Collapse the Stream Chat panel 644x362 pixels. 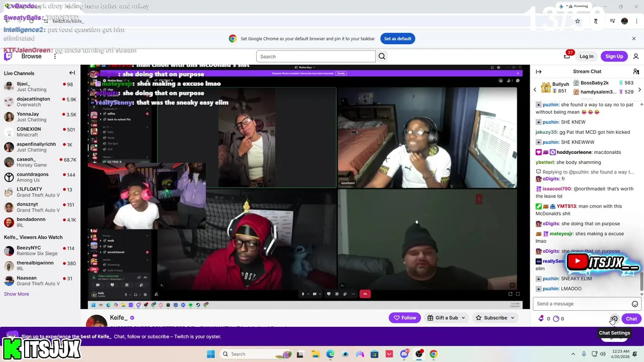(539, 71)
